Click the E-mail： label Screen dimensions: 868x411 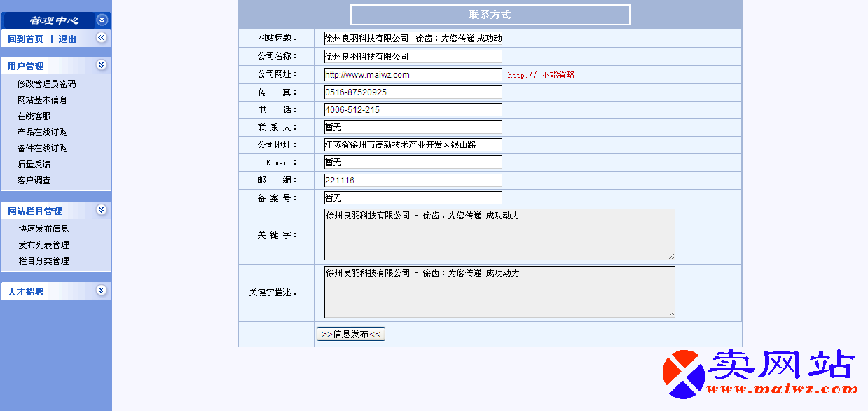pyautogui.click(x=282, y=162)
